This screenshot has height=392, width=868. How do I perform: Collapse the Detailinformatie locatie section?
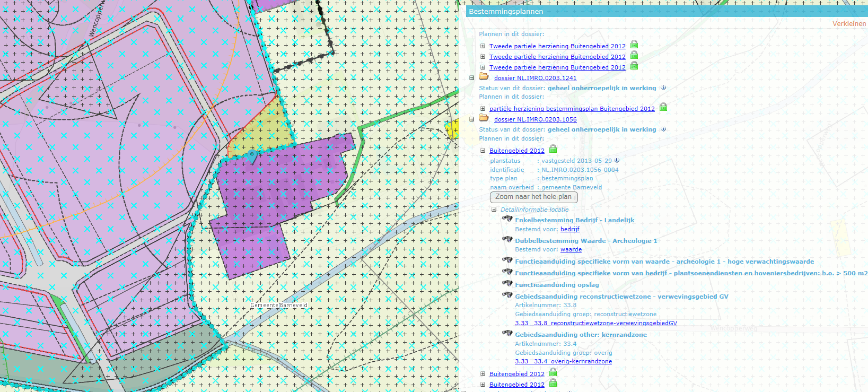pos(494,210)
